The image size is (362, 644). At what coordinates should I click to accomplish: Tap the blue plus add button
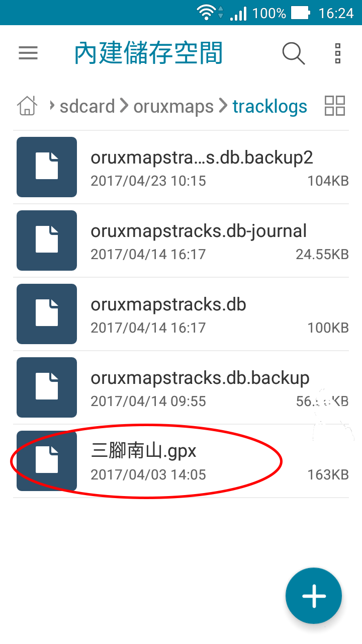[314, 596]
